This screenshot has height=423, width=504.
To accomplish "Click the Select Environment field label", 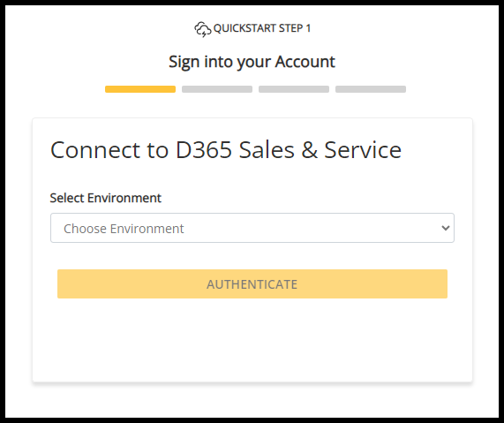I will tap(105, 198).
